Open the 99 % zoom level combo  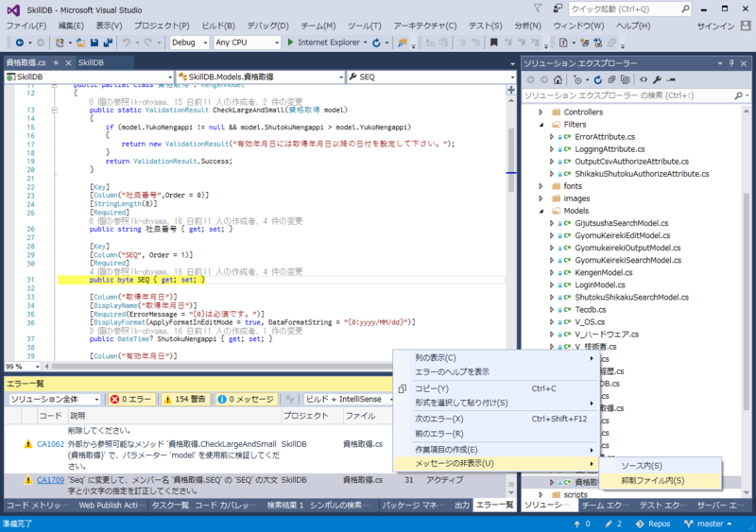23,367
